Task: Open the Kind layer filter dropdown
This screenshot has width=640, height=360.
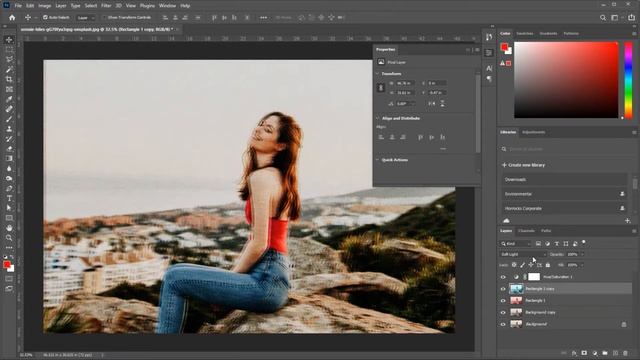Action: click(516, 244)
